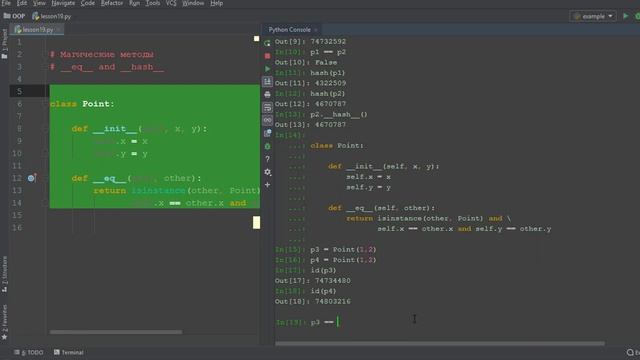Image resolution: width=640 pixels, height=360 pixels.
Task: Click the 'class Point:' line in editor
Action: (x=82, y=104)
